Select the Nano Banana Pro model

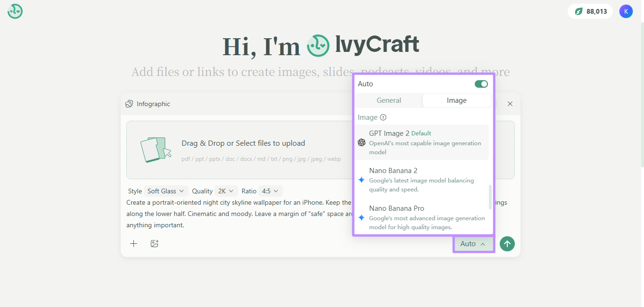tap(422, 217)
